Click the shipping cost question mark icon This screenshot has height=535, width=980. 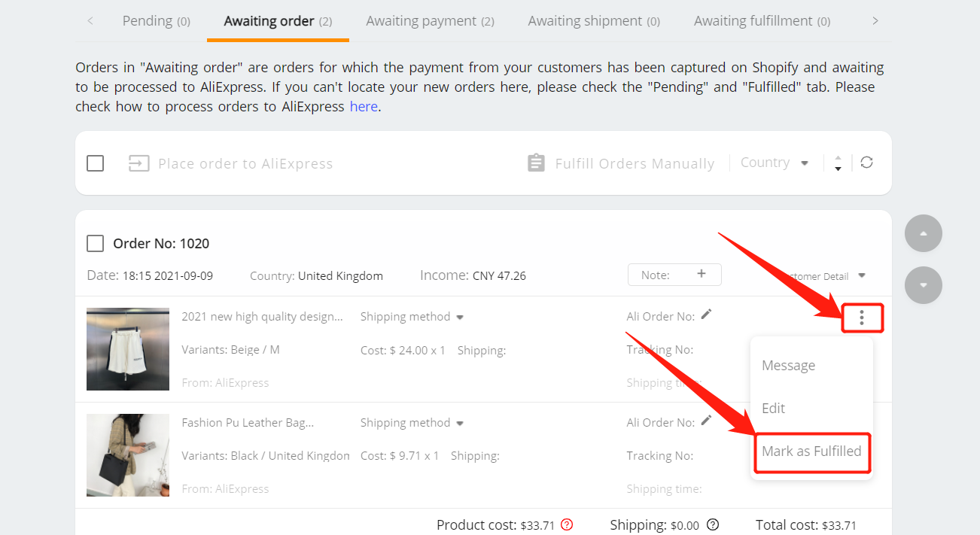(713, 524)
